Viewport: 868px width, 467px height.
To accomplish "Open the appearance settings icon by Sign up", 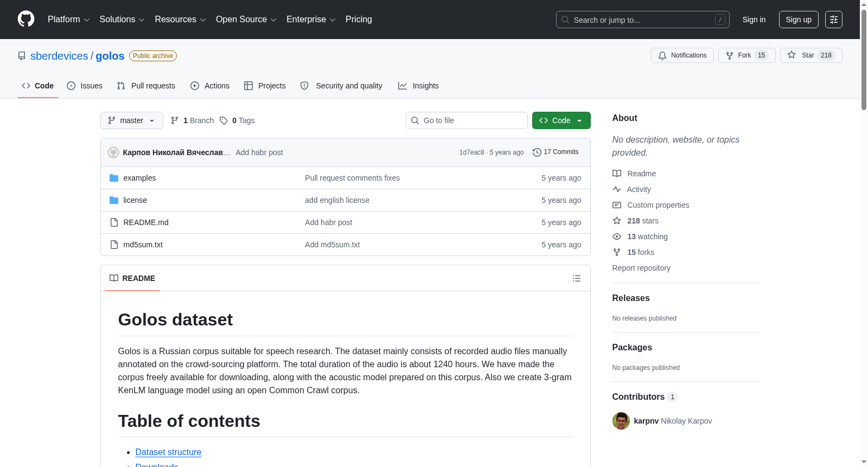I will click(x=834, y=20).
